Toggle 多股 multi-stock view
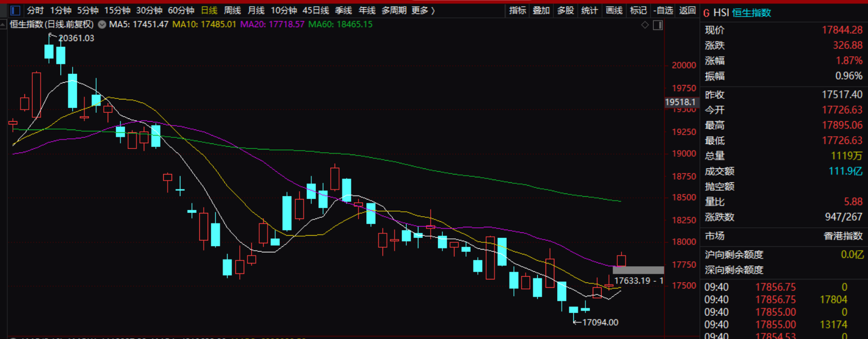Image resolution: width=868 pixels, height=339 pixels. (x=565, y=11)
